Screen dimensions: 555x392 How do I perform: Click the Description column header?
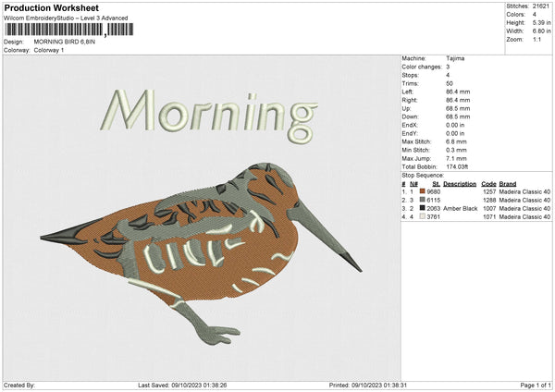460,184
